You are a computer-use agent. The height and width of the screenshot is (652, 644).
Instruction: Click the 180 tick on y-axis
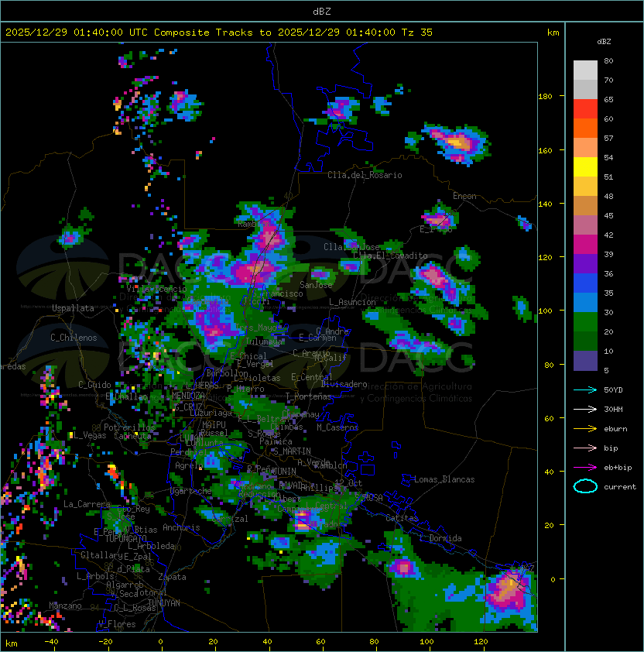pyautogui.click(x=545, y=97)
